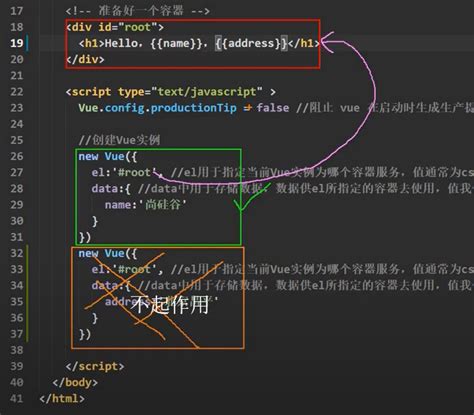Image resolution: width=474 pixels, height=415 pixels.
Task: Click line number 38 in the gutter
Action: (17, 350)
